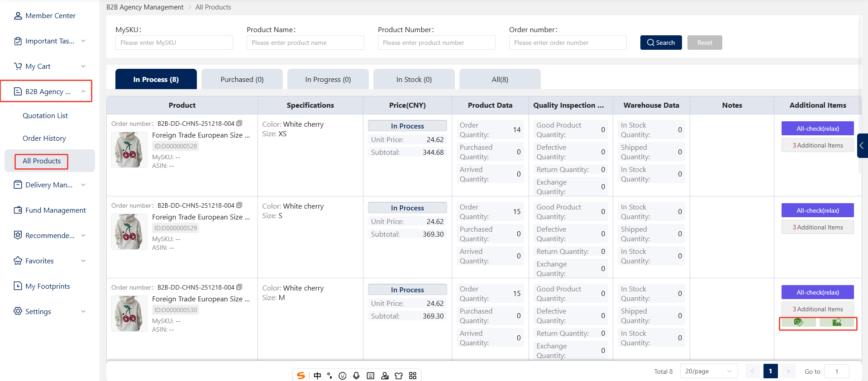Open the Quotation List menu item

point(45,115)
